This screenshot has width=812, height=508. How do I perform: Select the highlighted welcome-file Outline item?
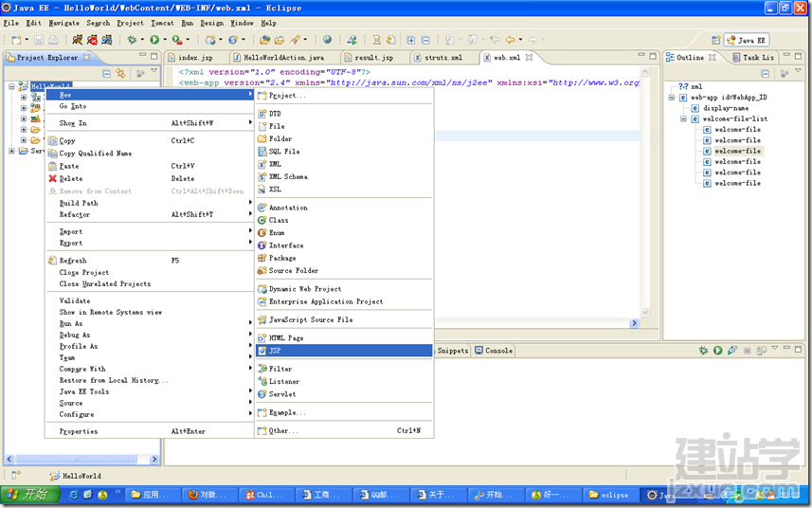click(x=737, y=152)
